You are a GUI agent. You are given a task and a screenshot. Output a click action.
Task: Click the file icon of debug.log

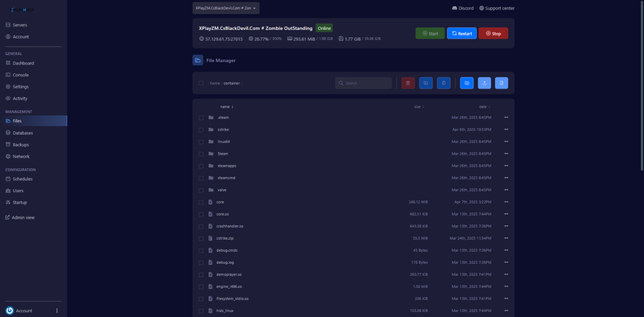coord(211,262)
